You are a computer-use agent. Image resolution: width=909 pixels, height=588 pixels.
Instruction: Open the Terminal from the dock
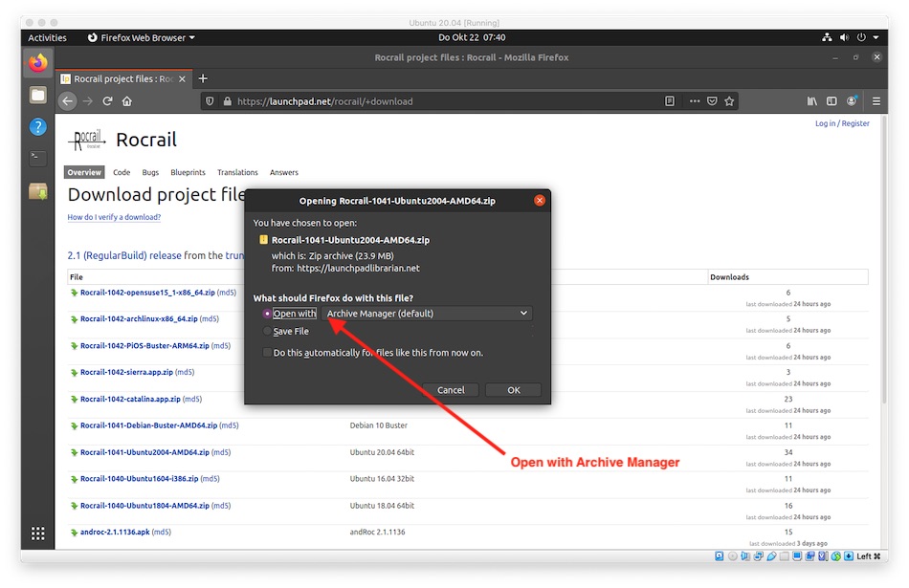tap(37, 158)
